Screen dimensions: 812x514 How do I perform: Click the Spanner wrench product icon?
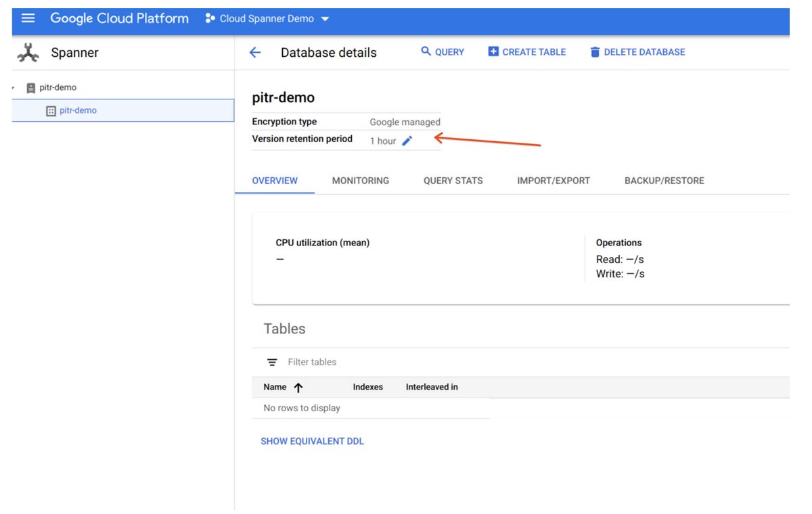coord(28,53)
